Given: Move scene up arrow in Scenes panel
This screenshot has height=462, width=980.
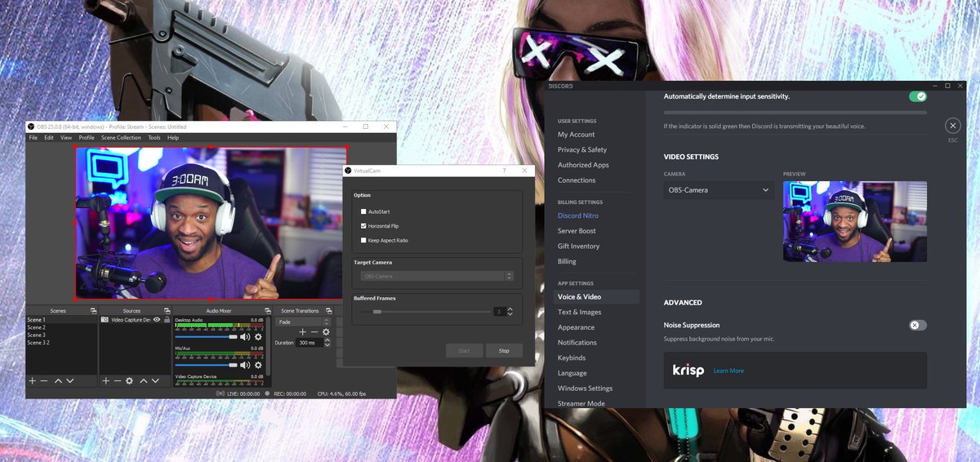Looking at the screenshot, I should click(58, 381).
